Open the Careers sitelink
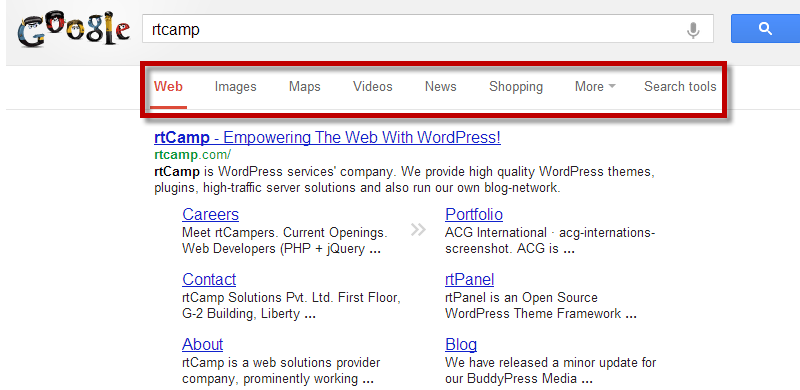800x390 pixels. pos(210,214)
